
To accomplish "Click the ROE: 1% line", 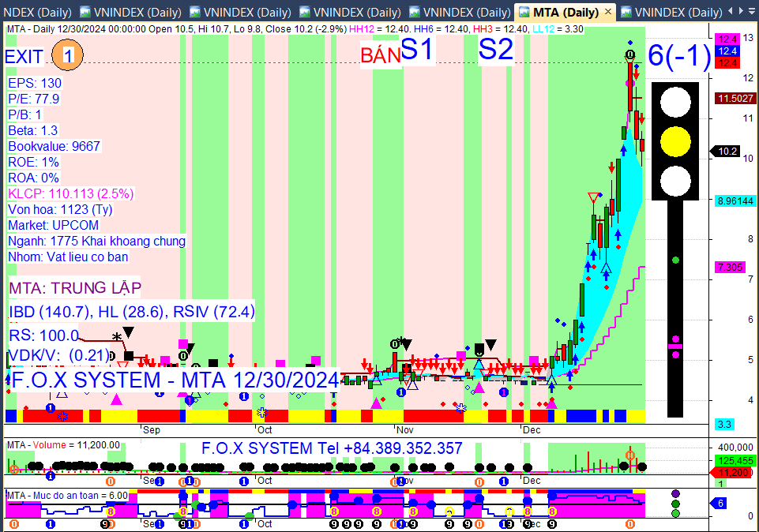I will tap(33, 162).
